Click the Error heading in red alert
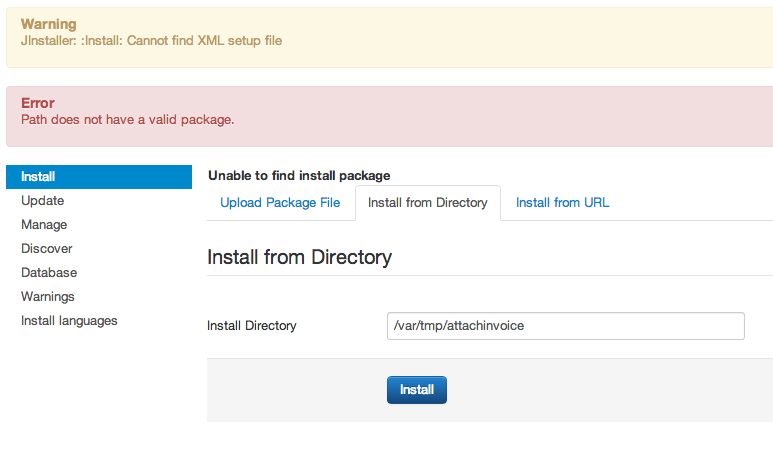 tap(38, 103)
